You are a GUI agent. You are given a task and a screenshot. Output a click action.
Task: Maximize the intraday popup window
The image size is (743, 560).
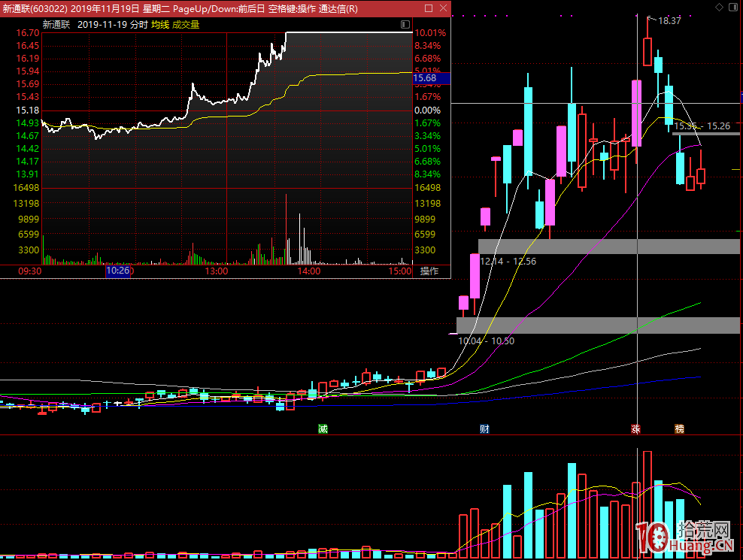[429, 9]
